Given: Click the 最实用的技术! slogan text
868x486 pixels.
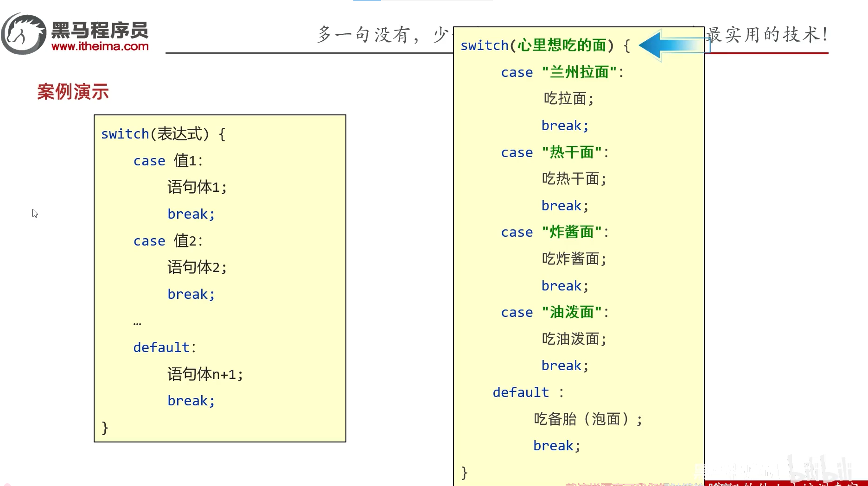Looking at the screenshot, I should pyautogui.click(x=767, y=34).
